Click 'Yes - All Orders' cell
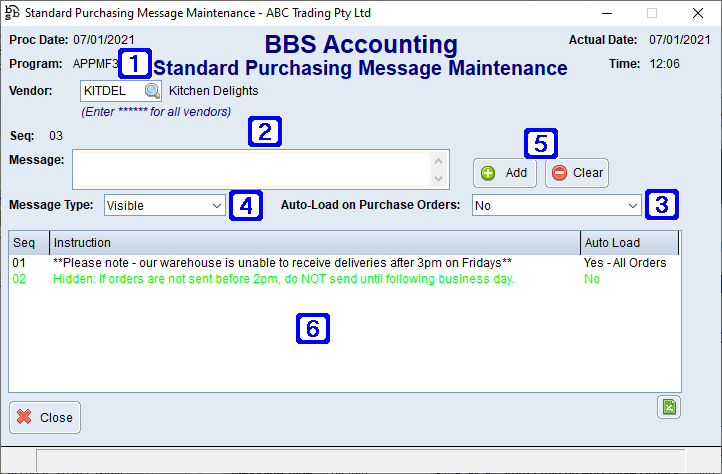This screenshot has width=722, height=474. tap(625, 263)
